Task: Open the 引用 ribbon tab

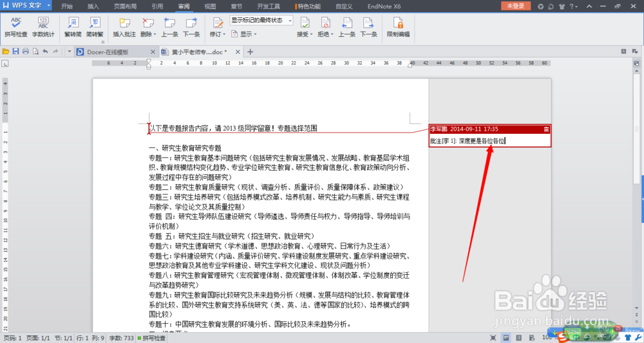Action: pyautogui.click(x=157, y=6)
